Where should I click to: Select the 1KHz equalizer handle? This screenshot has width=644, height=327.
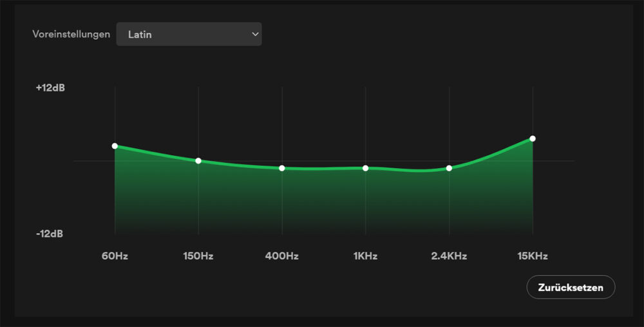(x=365, y=168)
